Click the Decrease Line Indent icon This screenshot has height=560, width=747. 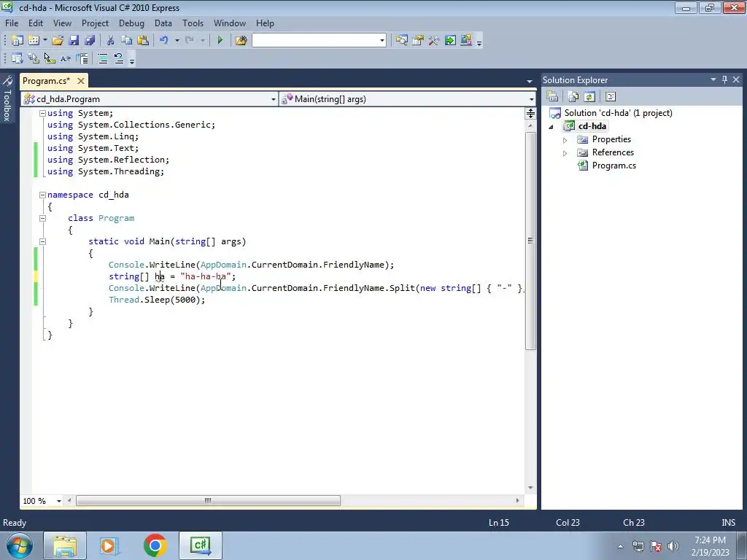pos(82,58)
